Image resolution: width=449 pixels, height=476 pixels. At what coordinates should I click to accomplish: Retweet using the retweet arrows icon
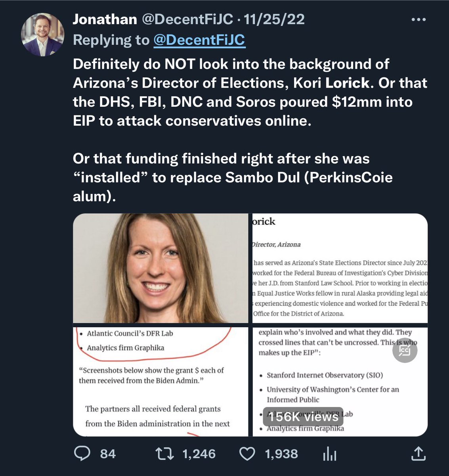[164, 453]
